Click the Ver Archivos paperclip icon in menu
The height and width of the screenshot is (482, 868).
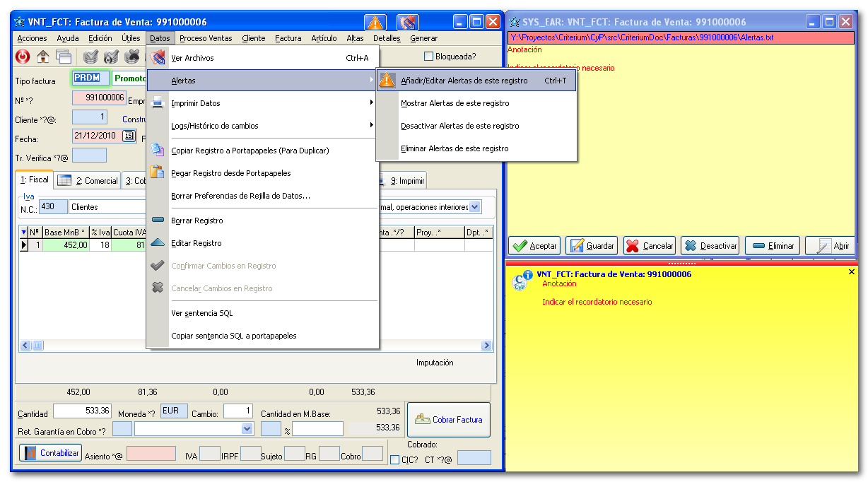tap(158, 58)
